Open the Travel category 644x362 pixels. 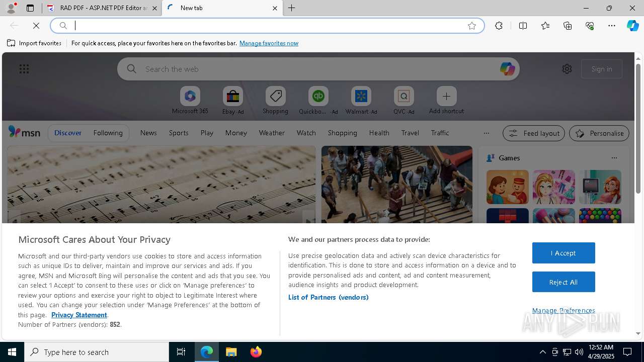click(x=410, y=133)
